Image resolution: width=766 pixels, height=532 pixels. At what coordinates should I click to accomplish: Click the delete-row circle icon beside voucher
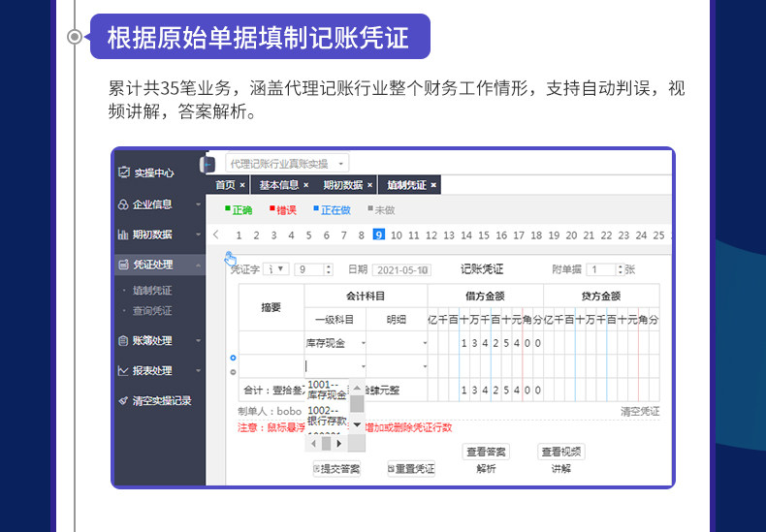(x=233, y=372)
